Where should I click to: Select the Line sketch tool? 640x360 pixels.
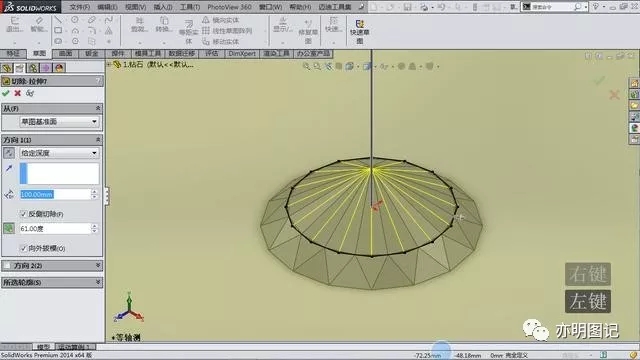[x=58, y=20]
